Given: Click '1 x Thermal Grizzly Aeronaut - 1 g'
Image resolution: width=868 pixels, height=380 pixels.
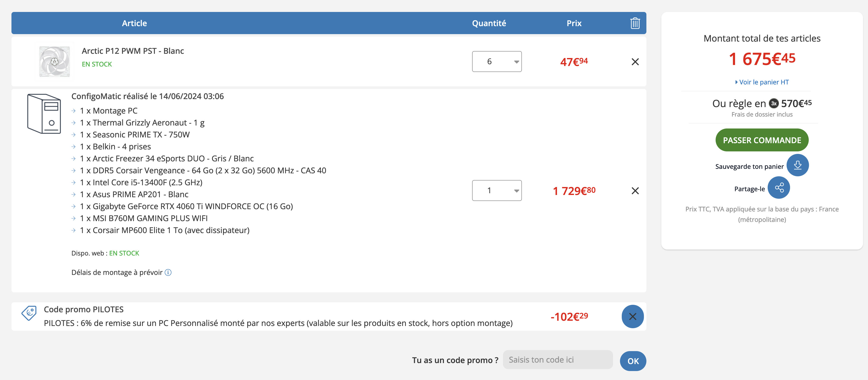Looking at the screenshot, I should coord(142,123).
